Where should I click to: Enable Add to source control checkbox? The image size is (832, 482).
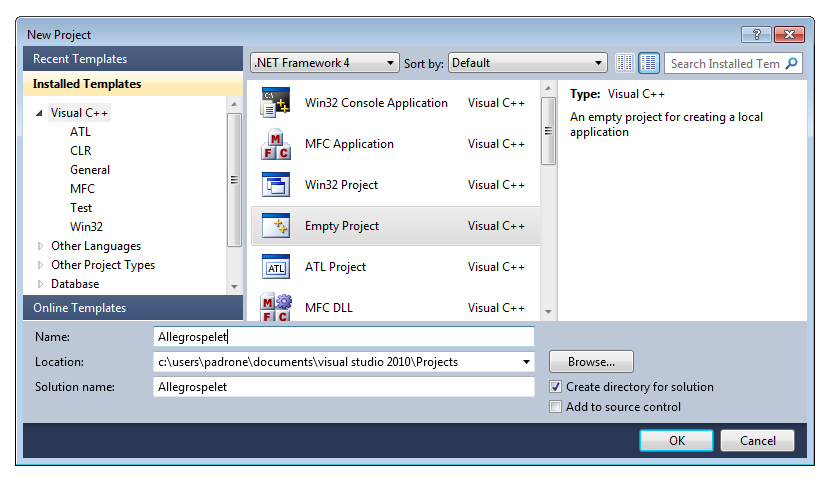tap(556, 407)
